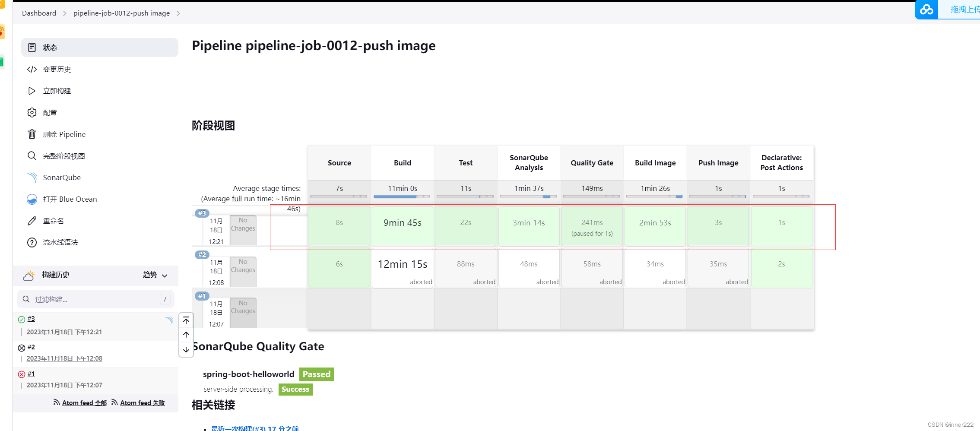Open Atom feed 失败 link
The image size is (980, 431).
pos(142,403)
